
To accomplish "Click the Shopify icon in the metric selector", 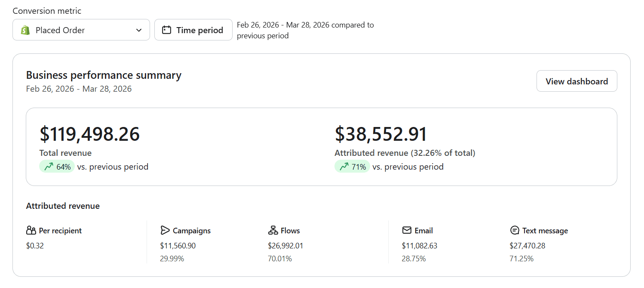I will tap(25, 30).
